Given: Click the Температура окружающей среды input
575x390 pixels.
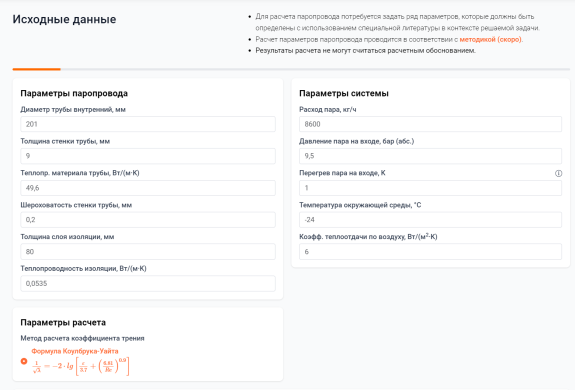Looking at the screenshot, I should click(x=430, y=220).
